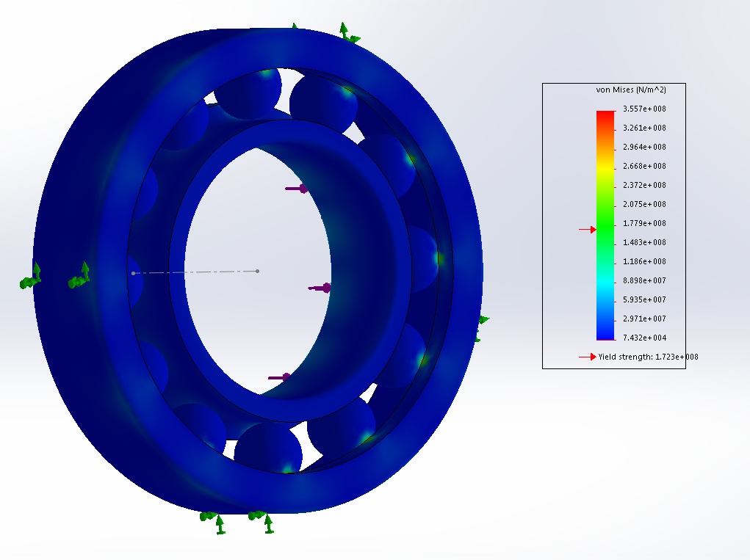Click the red top of the color scale
Image resolution: width=750 pixels, height=560 pixels.
(605, 114)
